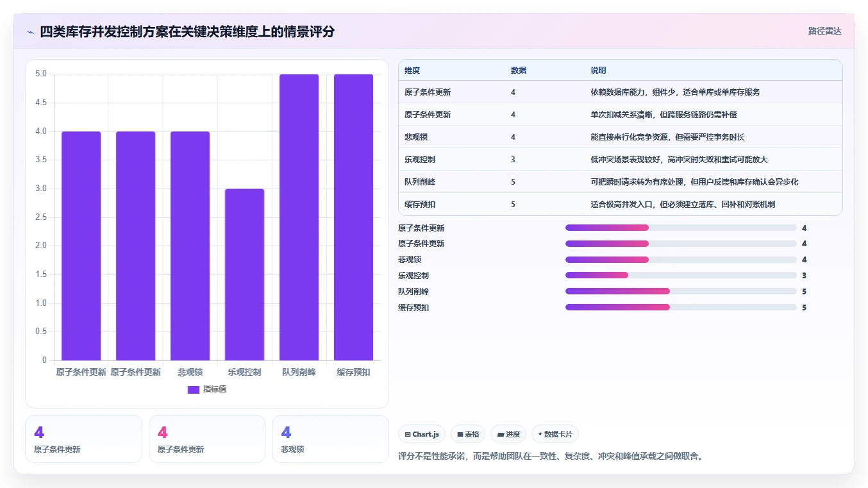Viewport: 868px width, 488px height.
Task: Click the description '依赖数据库能力，组件少，适合单库或单库存服务'
Action: pyautogui.click(x=675, y=92)
